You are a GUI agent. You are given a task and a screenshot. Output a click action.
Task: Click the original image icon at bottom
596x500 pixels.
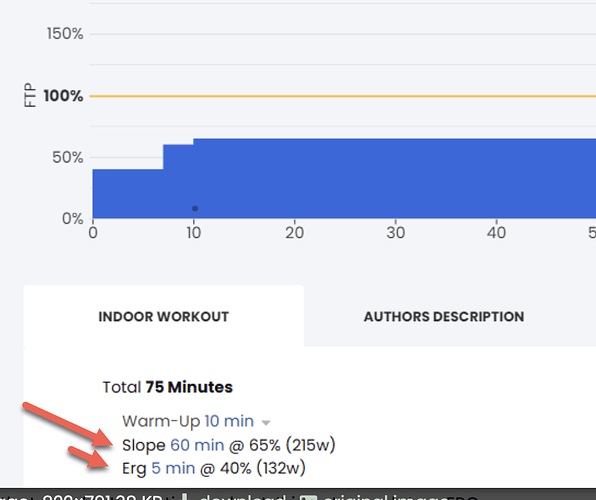pos(308,497)
